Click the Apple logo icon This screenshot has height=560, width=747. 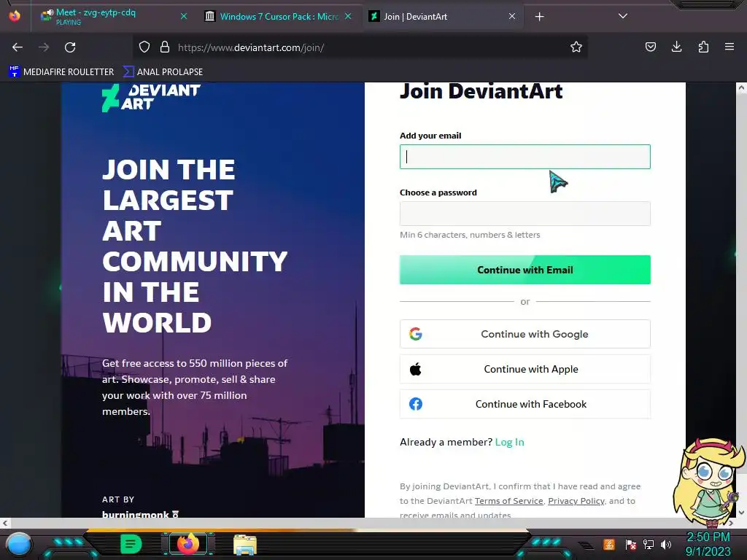pos(415,369)
